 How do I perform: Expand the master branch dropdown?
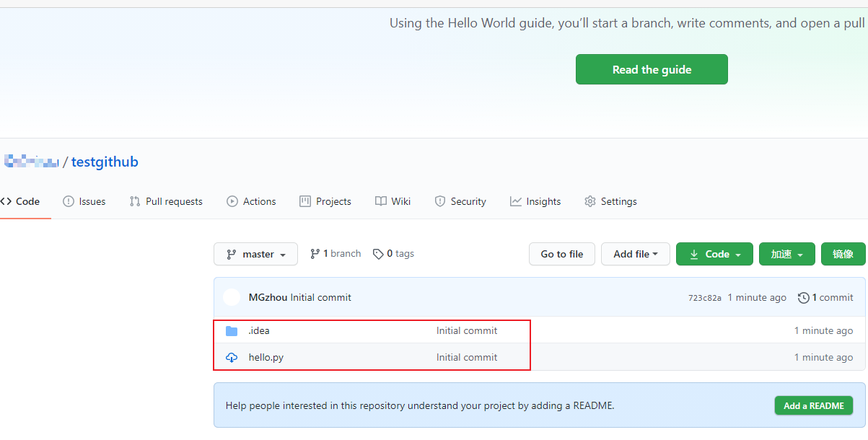pyautogui.click(x=255, y=254)
